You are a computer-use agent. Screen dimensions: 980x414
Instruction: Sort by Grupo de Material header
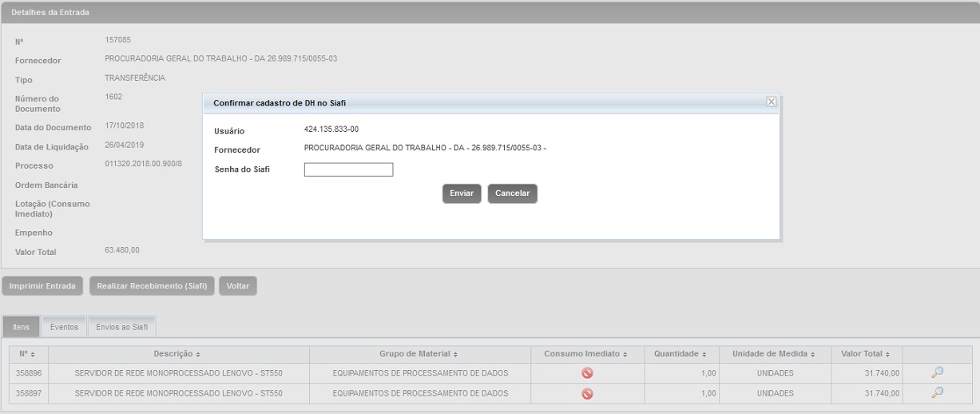click(419, 353)
